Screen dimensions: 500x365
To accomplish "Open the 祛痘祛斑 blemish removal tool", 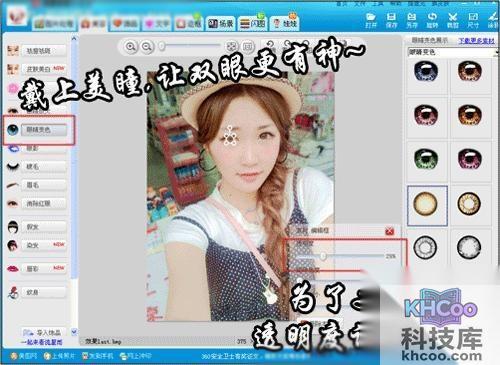I will tap(44, 51).
